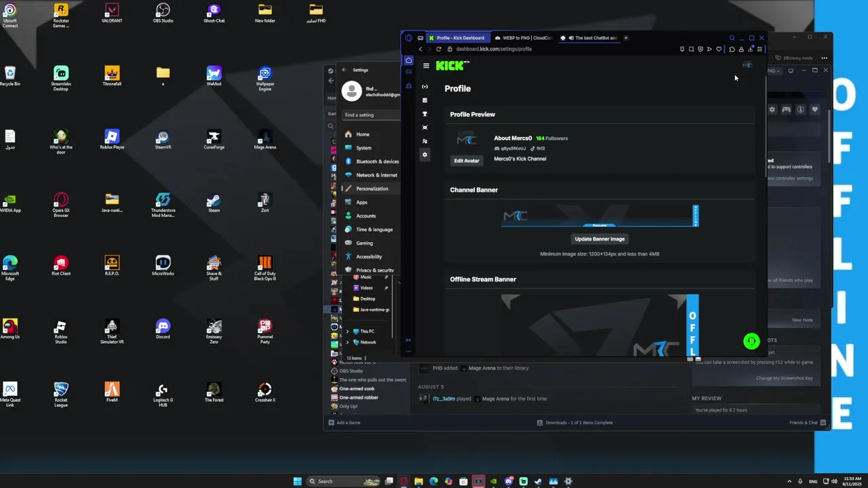The width and height of the screenshot is (868, 488).
Task: Open Steam Downloads status
Action: click(575, 422)
